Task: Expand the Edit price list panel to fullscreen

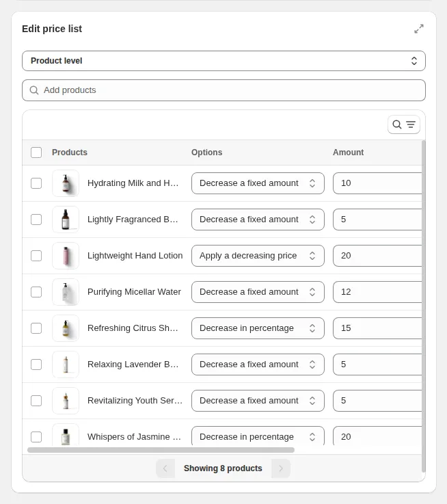Action: click(x=419, y=29)
